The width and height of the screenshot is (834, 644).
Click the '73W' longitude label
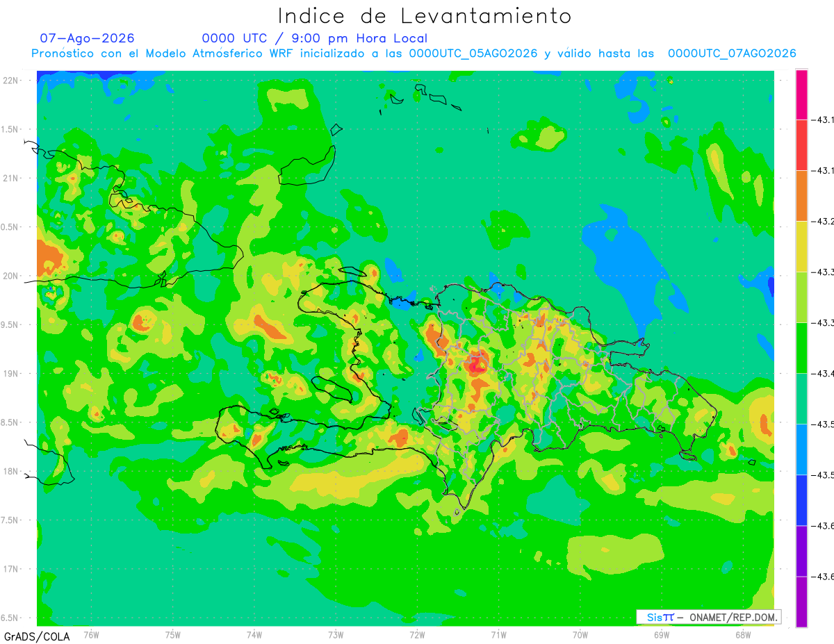tap(336, 635)
